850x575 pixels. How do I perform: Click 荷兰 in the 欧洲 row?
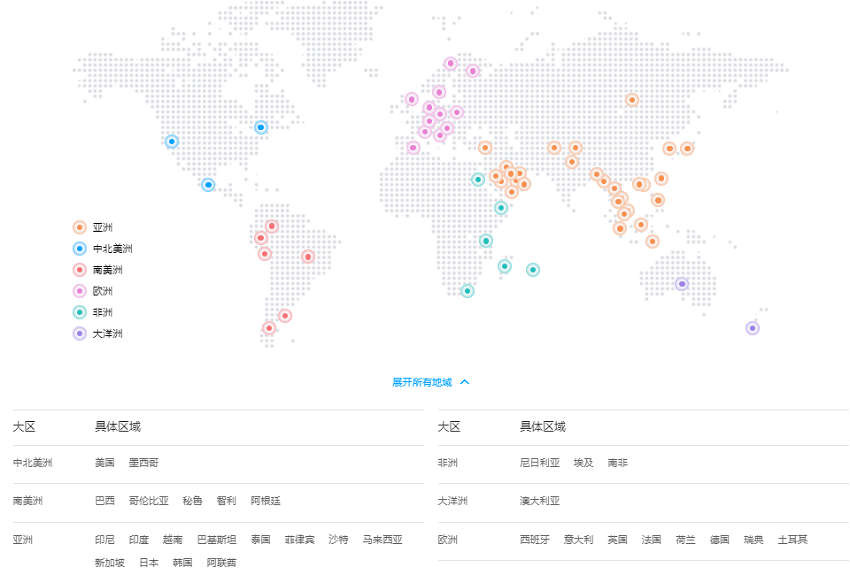click(x=685, y=540)
